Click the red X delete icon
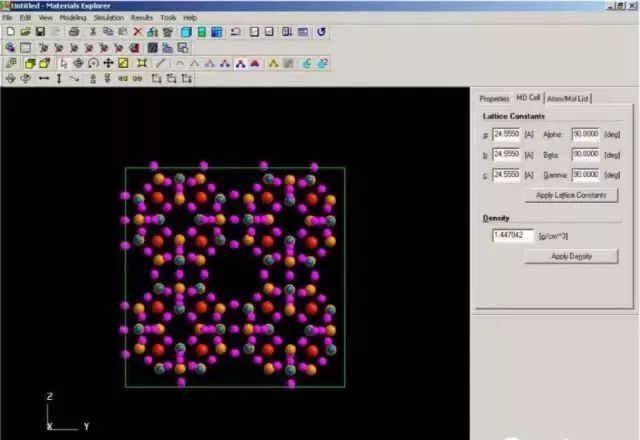 [x=137, y=32]
